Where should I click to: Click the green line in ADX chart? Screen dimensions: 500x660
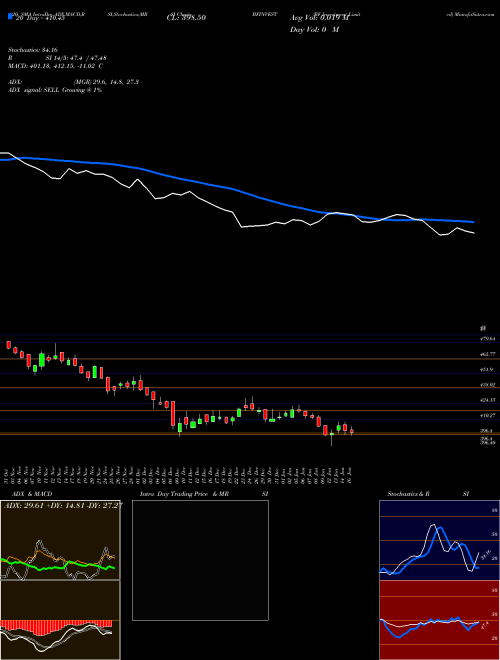59,565
